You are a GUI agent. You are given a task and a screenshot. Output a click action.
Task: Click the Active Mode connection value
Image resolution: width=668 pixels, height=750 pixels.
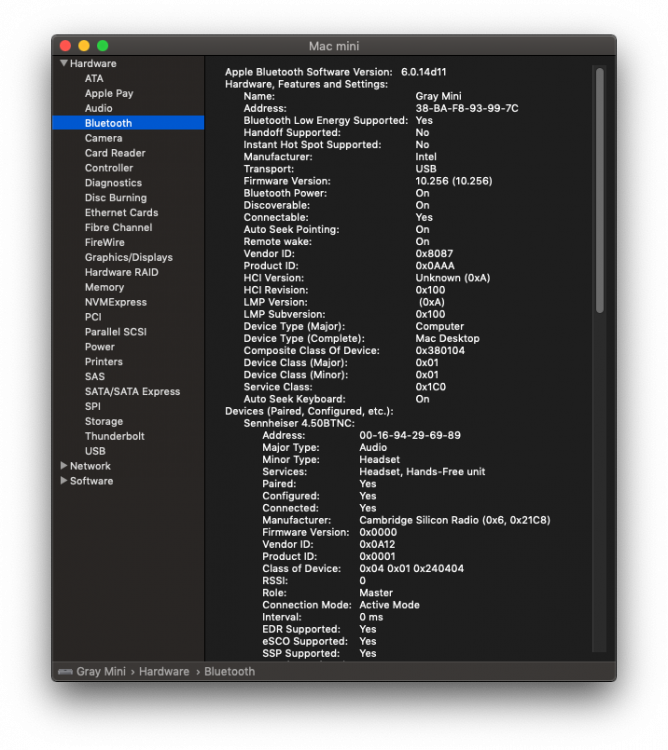(x=389, y=605)
